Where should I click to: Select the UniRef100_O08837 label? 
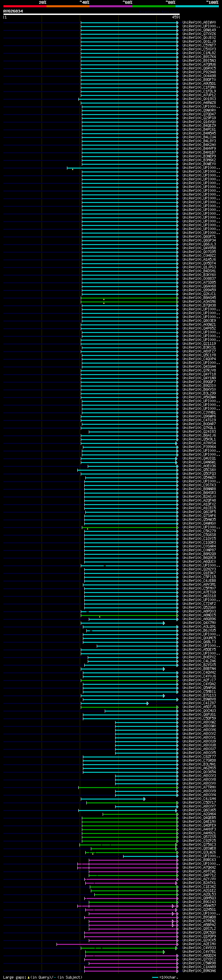pos(199,278)
